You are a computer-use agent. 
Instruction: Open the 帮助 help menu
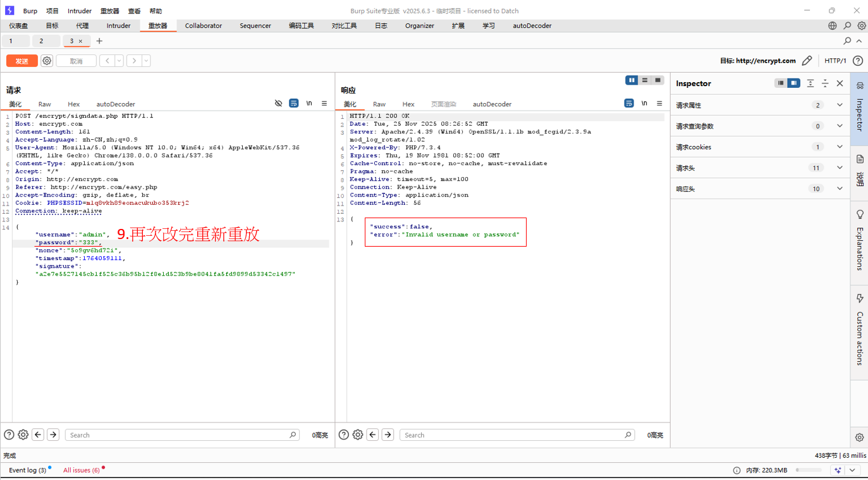[x=156, y=11]
